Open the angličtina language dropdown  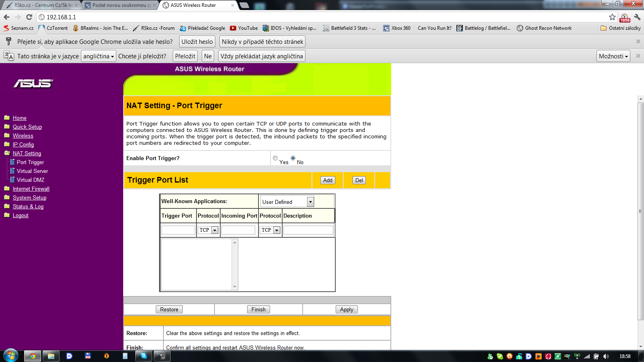pyautogui.click(x=99, y=56)
